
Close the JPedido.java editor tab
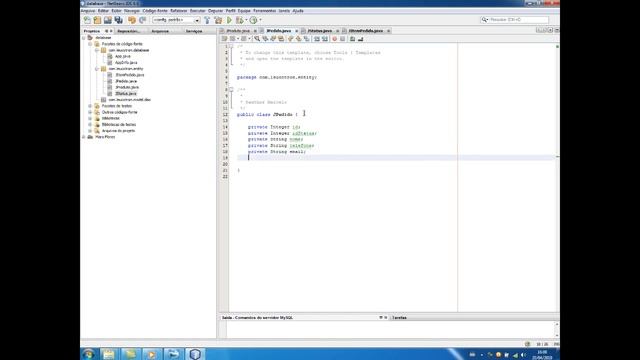[296, 31]
